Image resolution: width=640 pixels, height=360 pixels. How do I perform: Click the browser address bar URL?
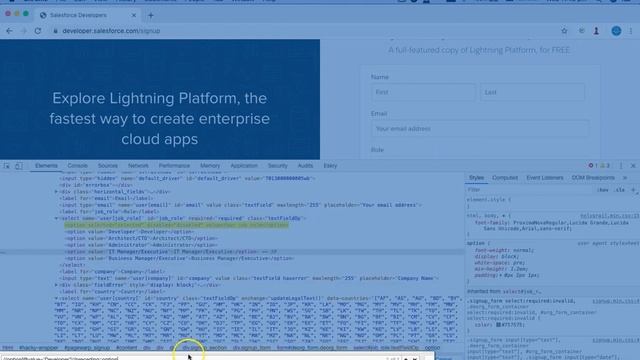(111, 31)
